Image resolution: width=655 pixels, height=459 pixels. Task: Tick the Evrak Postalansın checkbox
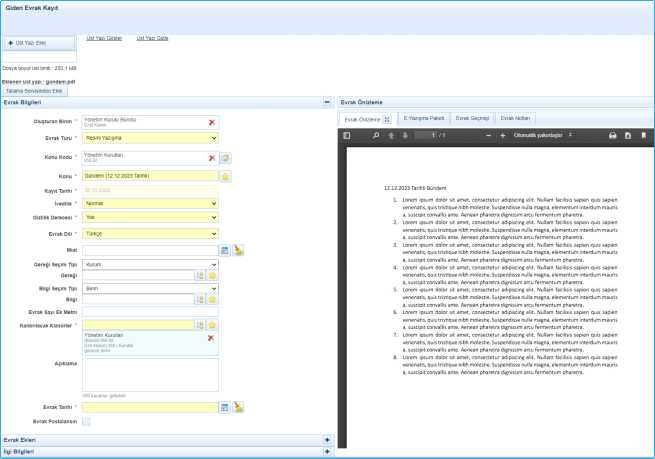86,422
